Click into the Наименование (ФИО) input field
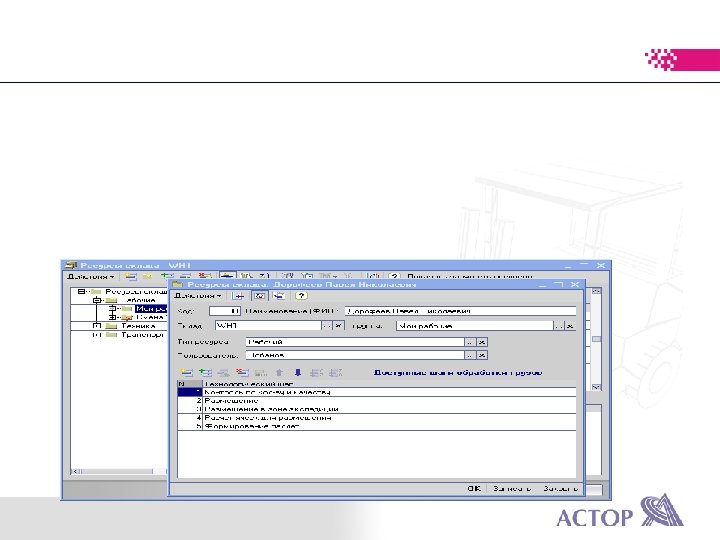Screen dimensions: 720x540 click(x=460, y=311)
